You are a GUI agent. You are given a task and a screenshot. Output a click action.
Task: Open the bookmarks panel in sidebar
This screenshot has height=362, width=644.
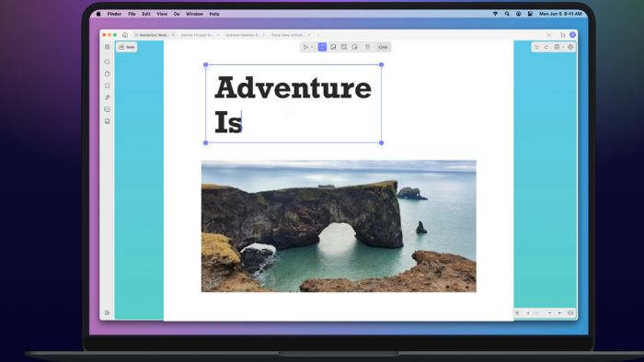click(x=108, y=85)
